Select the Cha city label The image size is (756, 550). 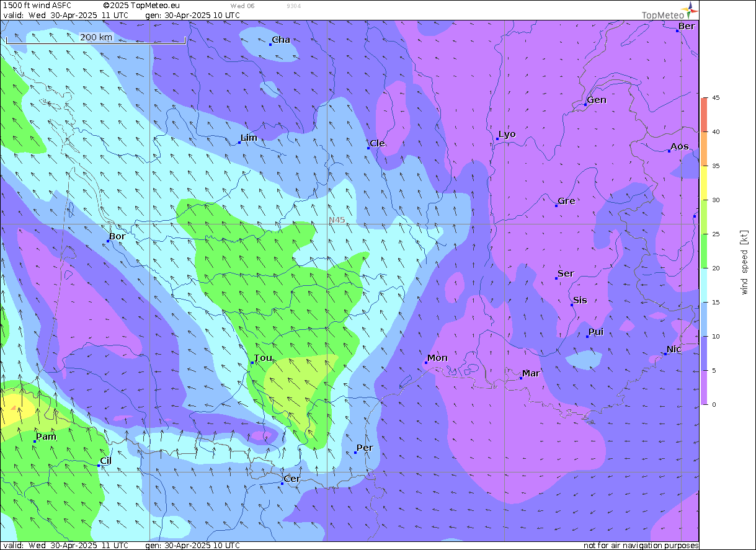click(x=281, y=40)
